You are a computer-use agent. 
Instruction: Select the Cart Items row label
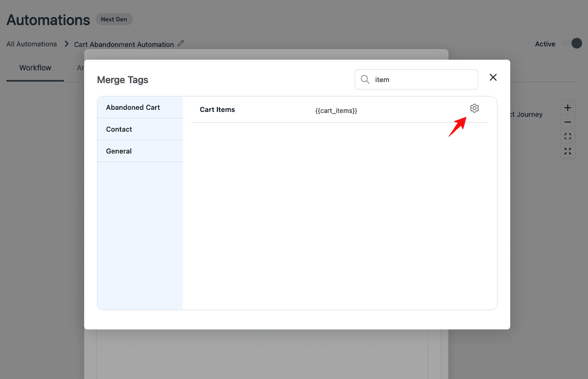pos(217,109)
